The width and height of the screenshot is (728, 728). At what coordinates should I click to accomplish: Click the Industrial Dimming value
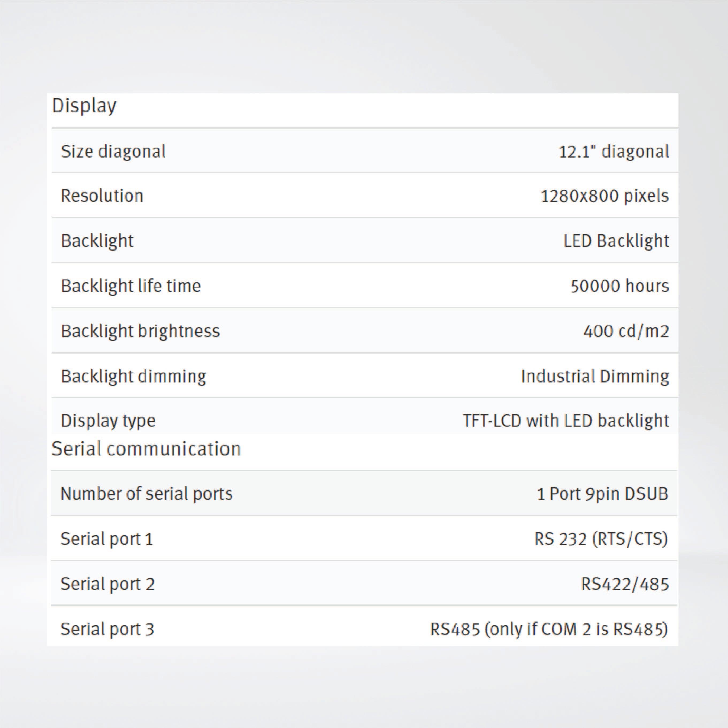coord(595,376)
